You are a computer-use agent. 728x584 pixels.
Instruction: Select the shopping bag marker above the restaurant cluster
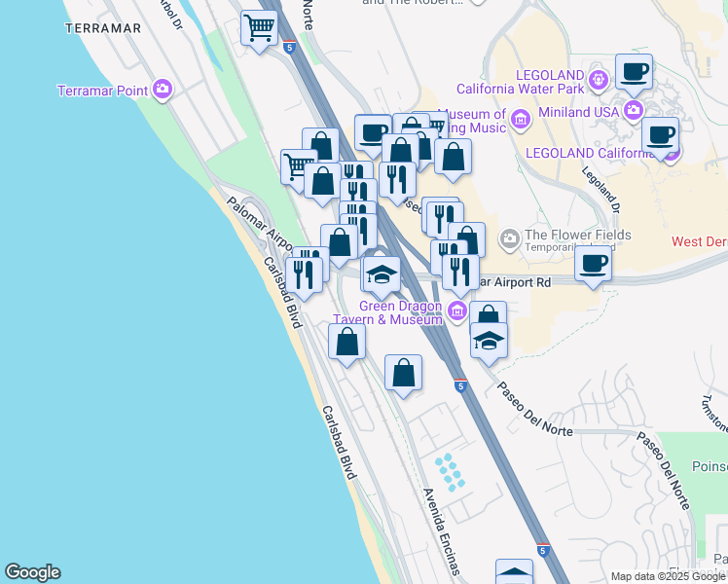pyautogui.click(x=320, y=143)
